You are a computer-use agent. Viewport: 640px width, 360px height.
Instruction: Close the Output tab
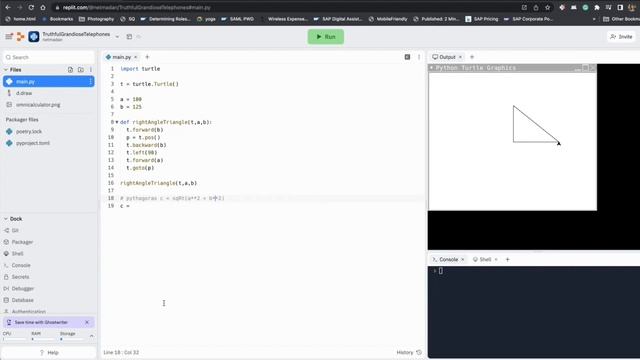click(460, 57)
